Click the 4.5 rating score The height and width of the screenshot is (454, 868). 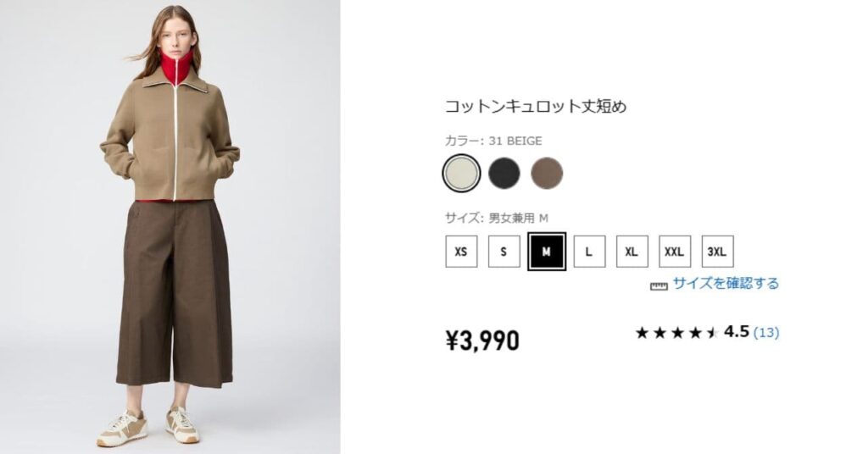tap(737, 332)
